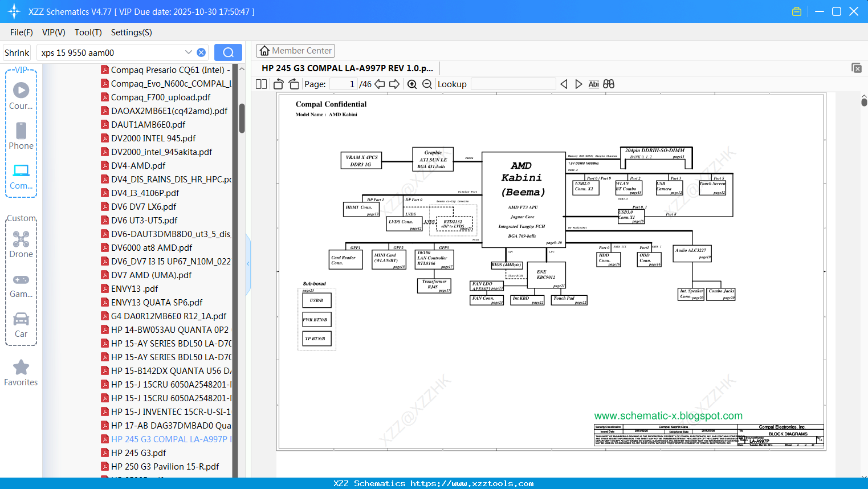Click the model search input box
868x489 pixels.
[x=111, y=52]
